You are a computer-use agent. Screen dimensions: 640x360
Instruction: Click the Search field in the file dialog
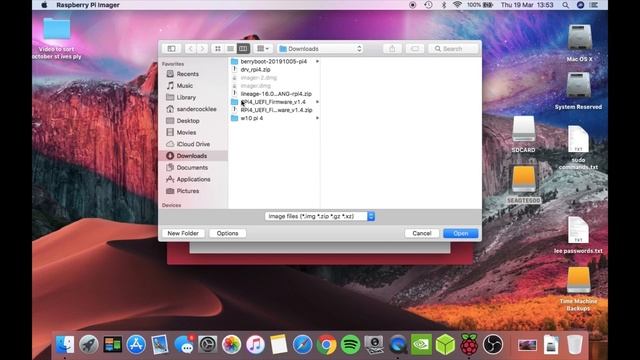coord(453,49)
